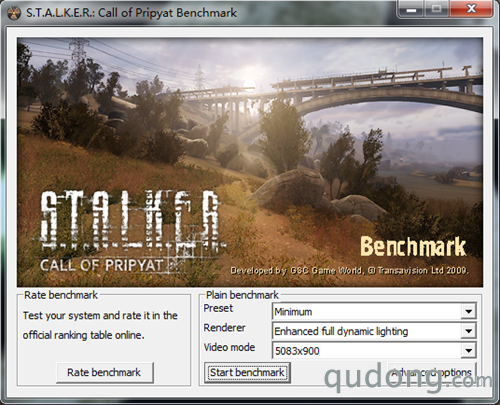Click the Preset label

tap(218, 308)
